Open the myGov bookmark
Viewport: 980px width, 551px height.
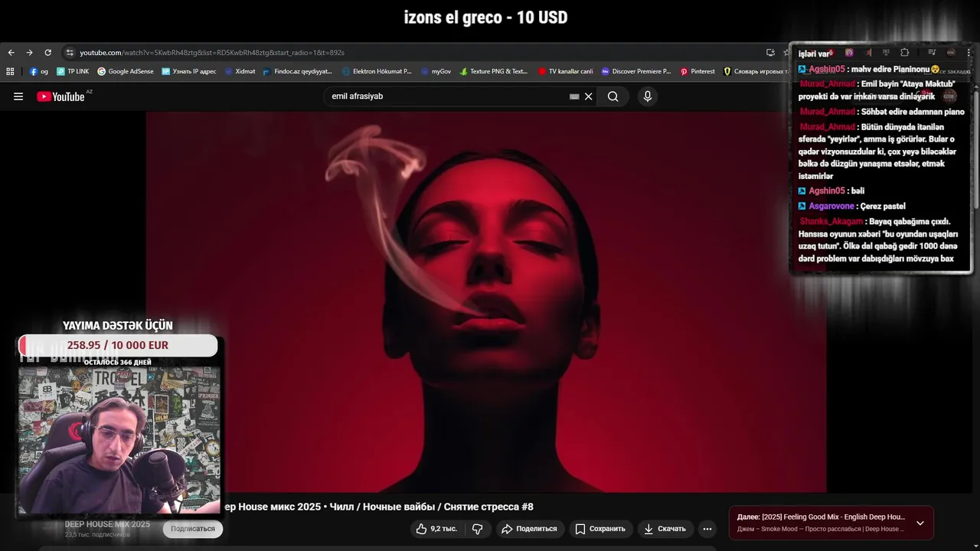click(436, 71)
